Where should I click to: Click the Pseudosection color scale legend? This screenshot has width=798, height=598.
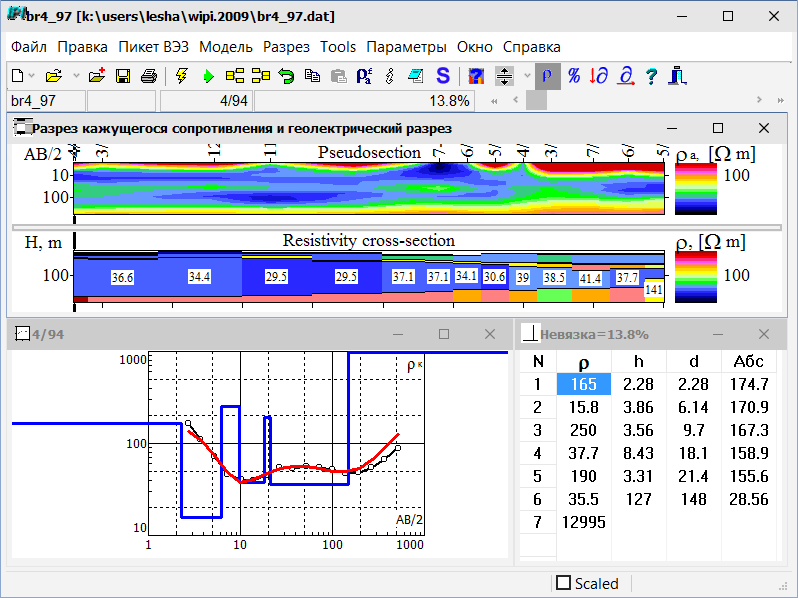[697, 188]
